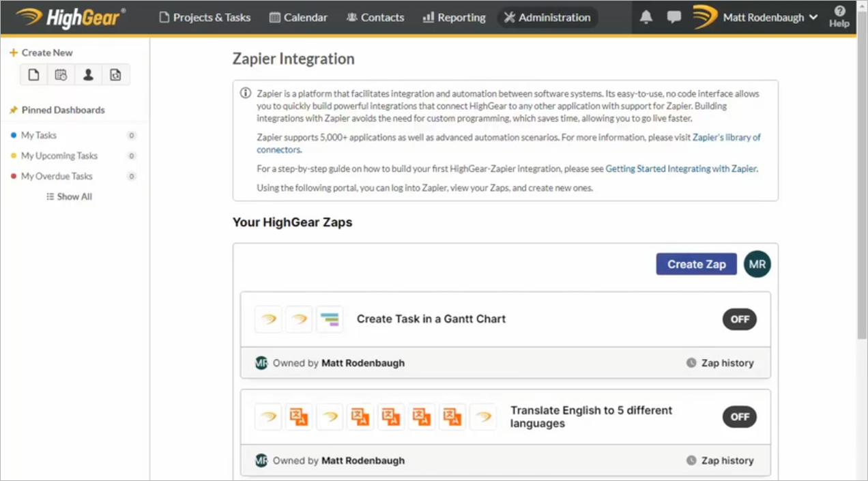This screenshot has height=481, width=868.
Task: Open the Calendar menu
Action: click(x=298, y=18)
